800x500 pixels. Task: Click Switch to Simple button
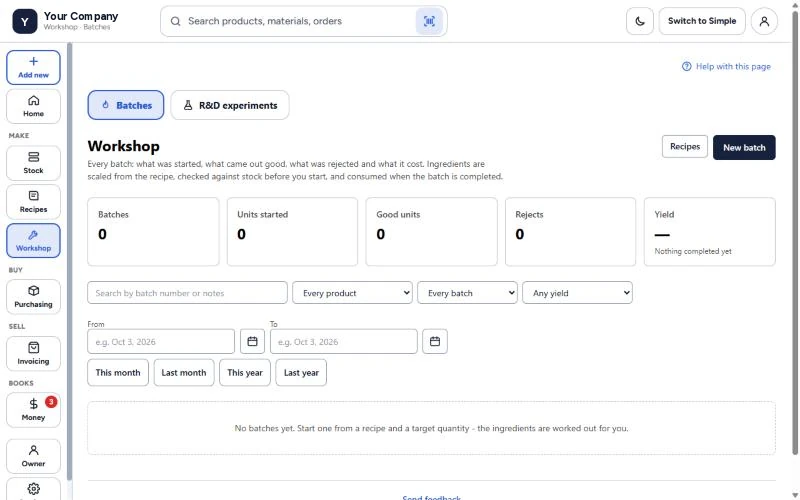702,21
